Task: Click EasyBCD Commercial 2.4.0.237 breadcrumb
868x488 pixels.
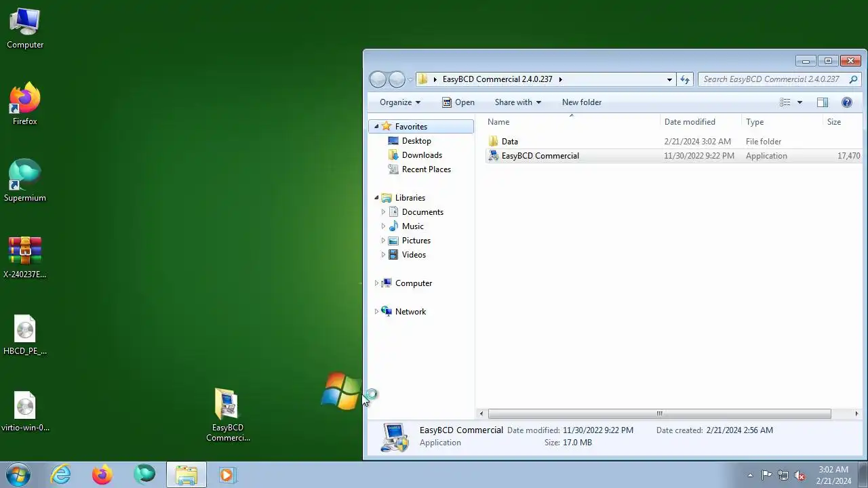Action: click(x=497, y=79)
